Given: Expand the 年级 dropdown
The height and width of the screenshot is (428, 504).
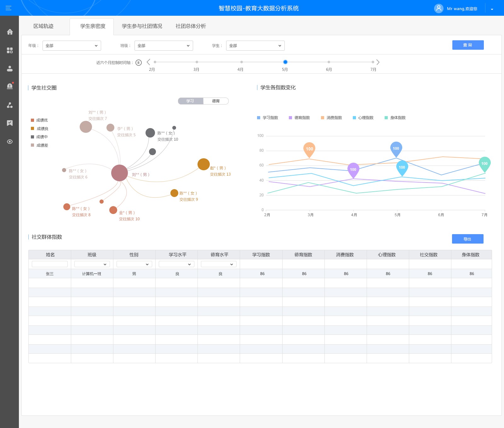Looking at the screenshot, I should (x=72, y=46).
